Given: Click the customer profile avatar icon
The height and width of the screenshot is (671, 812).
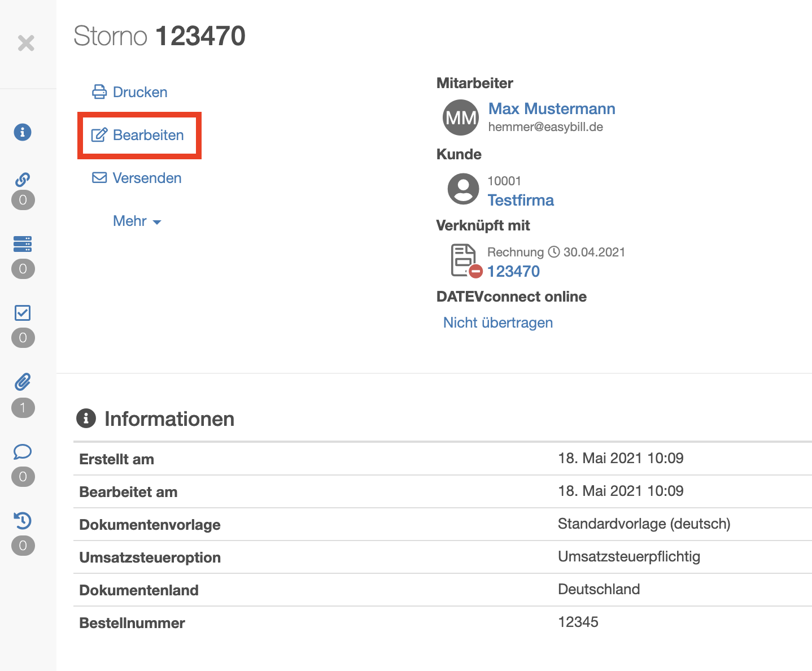Looking at the screenshot, I should [463, 189].
